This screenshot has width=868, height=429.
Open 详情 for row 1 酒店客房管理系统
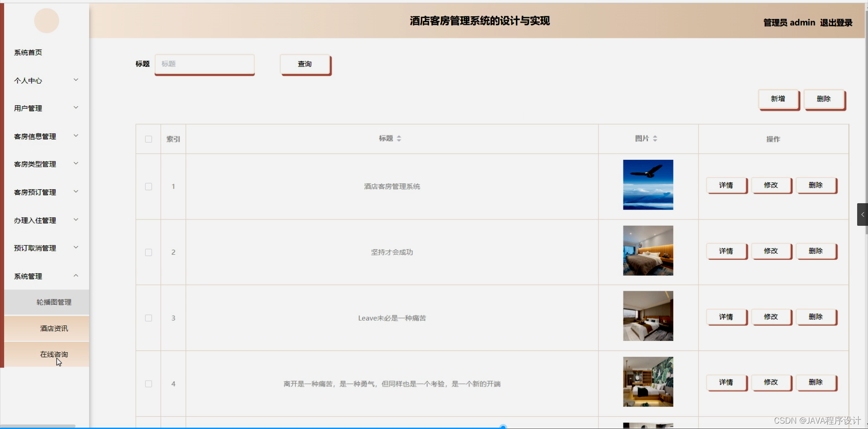point(726,186)
